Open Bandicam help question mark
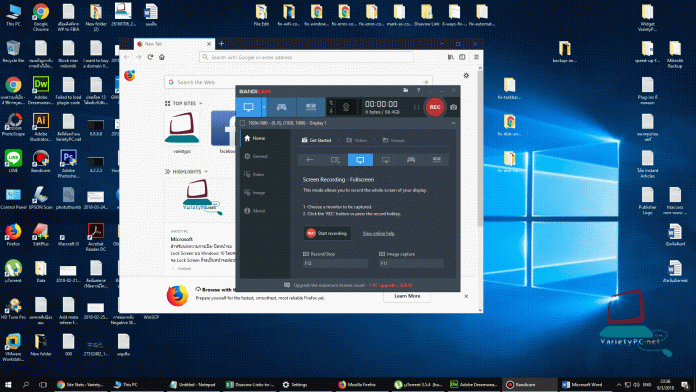 coord(418,90)
